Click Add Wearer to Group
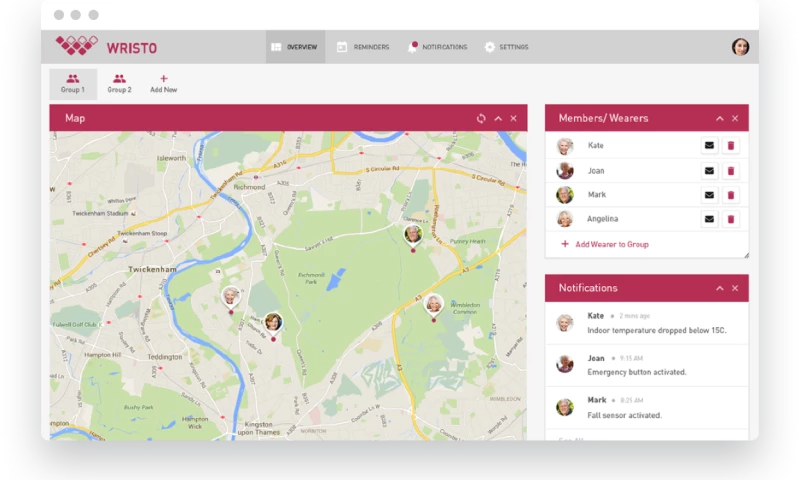 pos(605,244)
